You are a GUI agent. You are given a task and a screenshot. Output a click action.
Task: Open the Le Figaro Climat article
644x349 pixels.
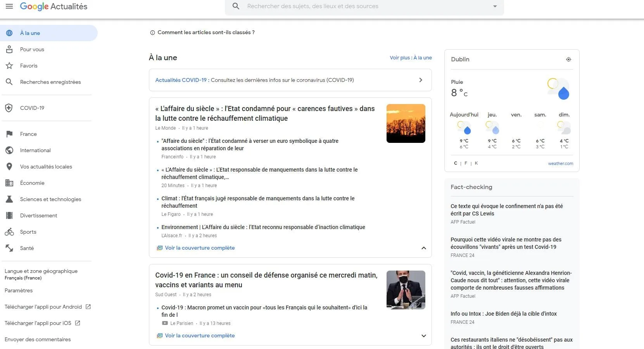[x=258, y=202]
